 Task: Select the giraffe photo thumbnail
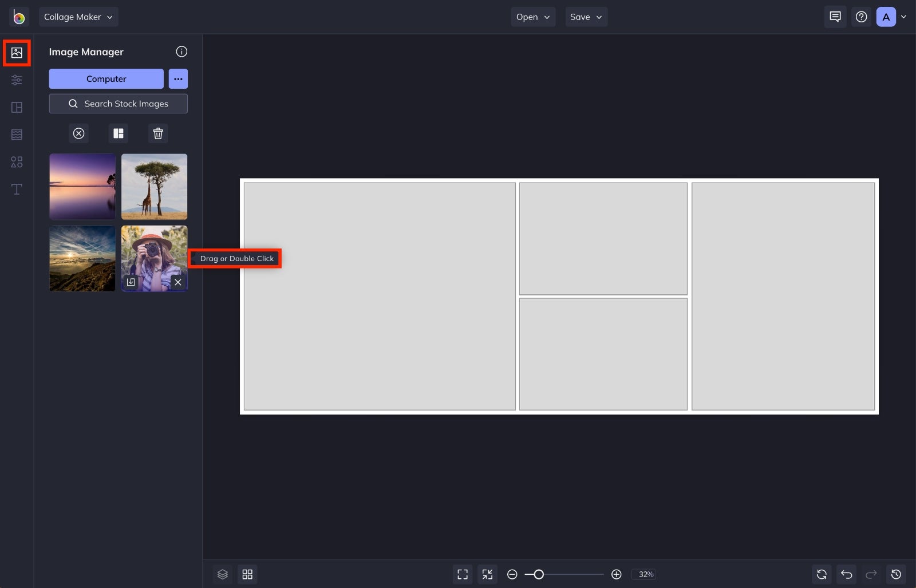pyautogui.click(x=154, y=187)
